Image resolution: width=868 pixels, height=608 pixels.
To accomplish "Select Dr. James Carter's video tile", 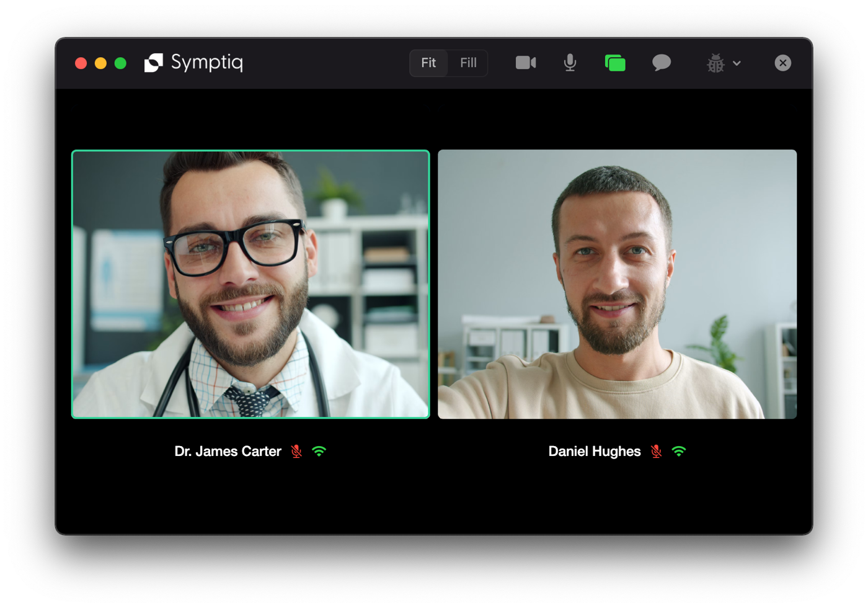I will pos(250,284).
